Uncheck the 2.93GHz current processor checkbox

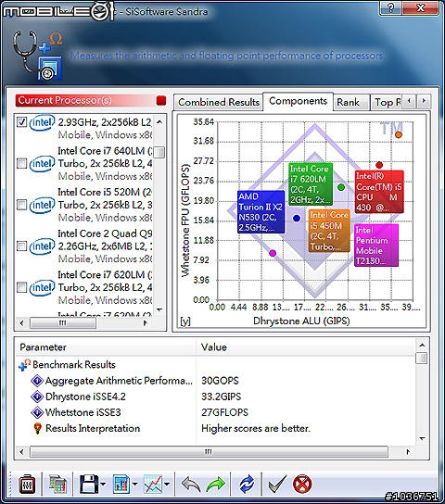22,122
